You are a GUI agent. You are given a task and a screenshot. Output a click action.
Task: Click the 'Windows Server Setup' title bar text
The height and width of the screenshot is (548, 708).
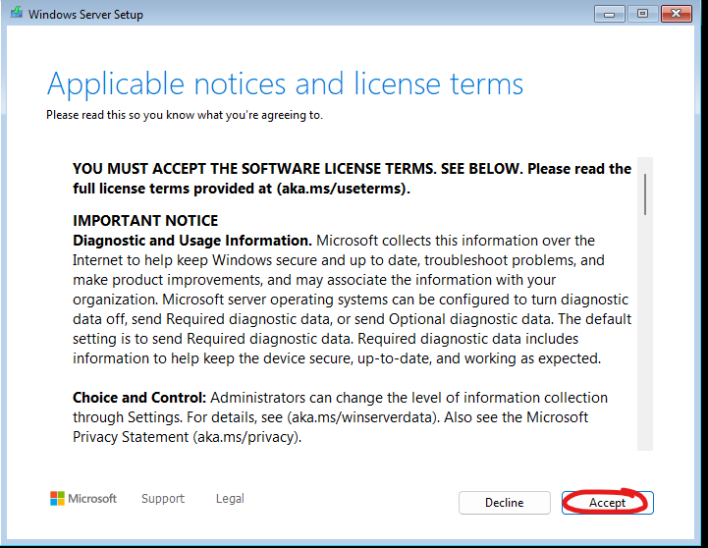tap(86, 14)
